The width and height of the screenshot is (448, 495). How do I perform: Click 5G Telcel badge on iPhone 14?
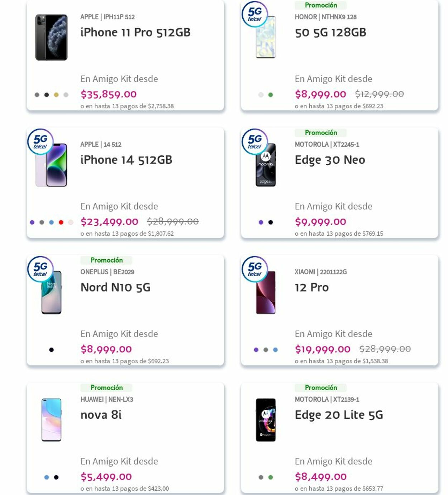40,141
